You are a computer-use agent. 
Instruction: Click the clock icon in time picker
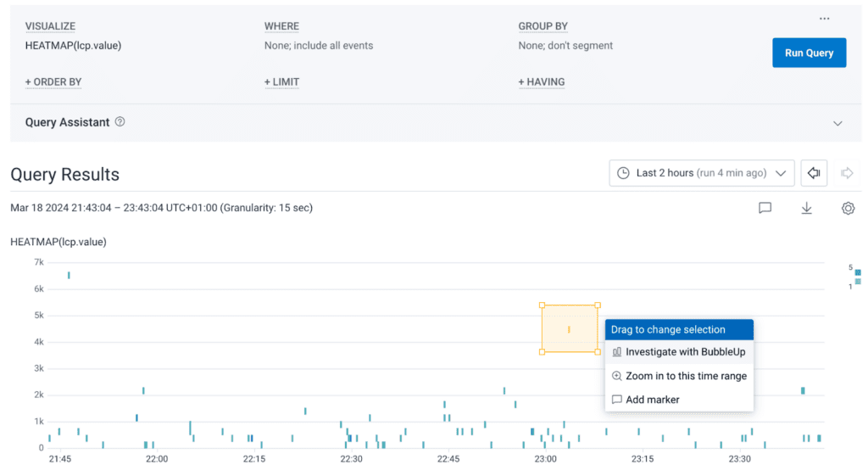pyautogui.click(x=623, y=173)
